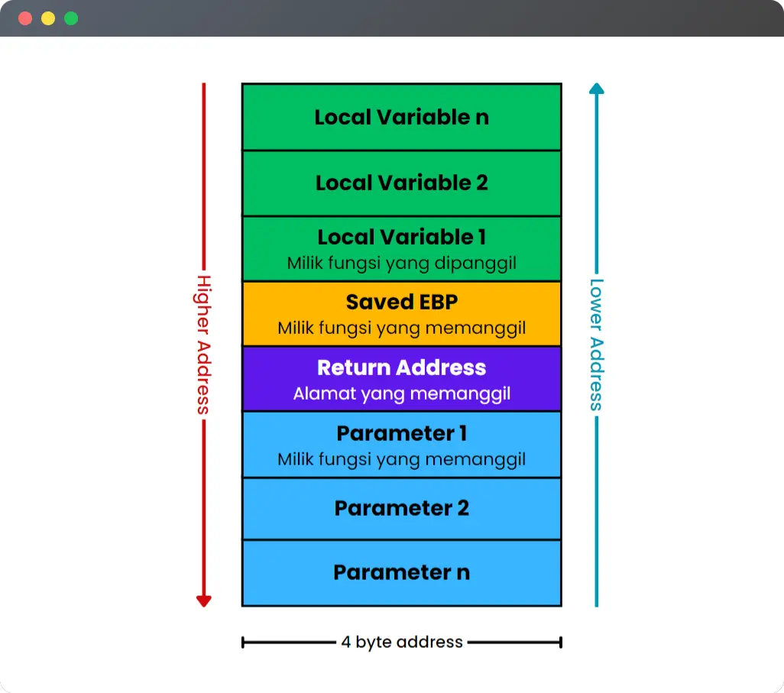Click the red "Higher Address" label

coord(203,345)
